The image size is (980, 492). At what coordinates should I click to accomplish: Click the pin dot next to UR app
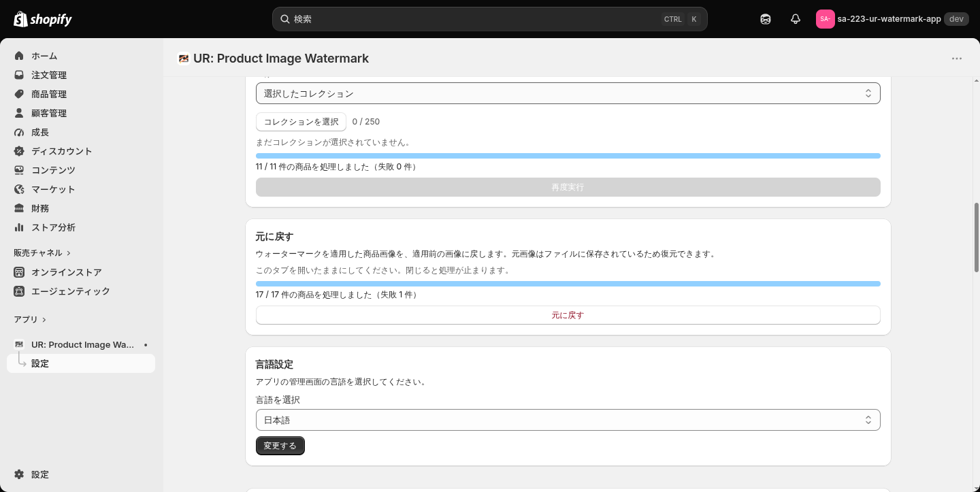(146, 345)
